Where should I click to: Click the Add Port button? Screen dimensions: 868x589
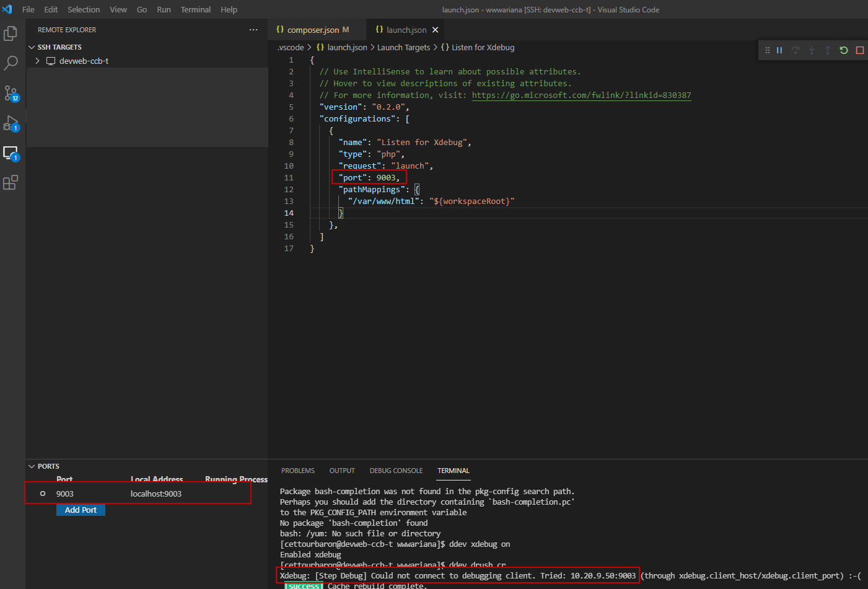tap(81, 510)
